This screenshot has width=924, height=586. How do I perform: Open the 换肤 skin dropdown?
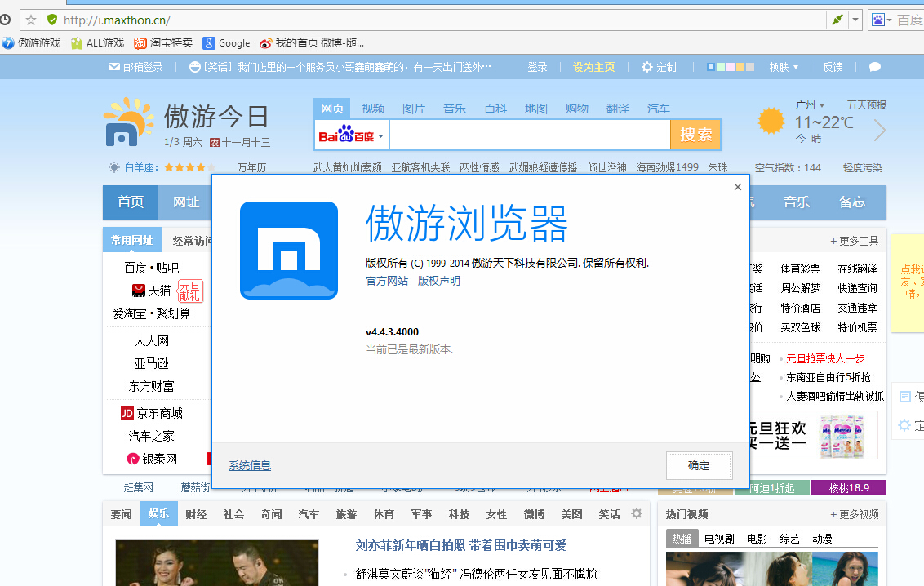[784, 67]
